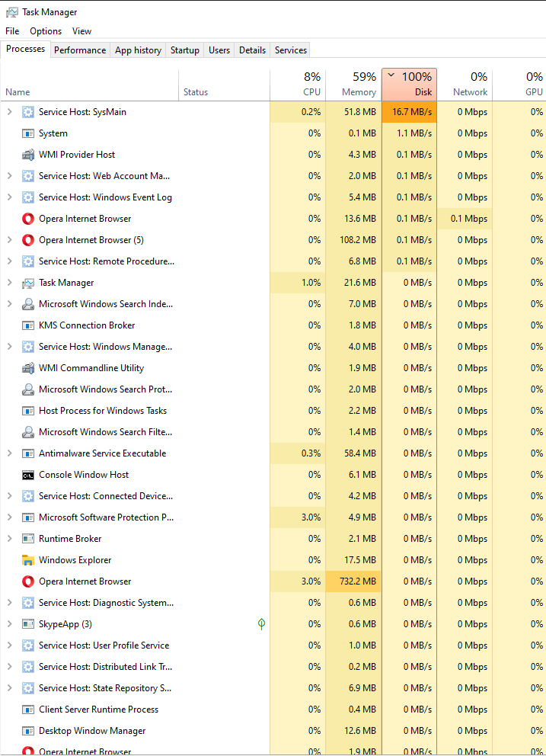
Task: Click the Client Server Runtime Process icon
Action: point(28,710)
